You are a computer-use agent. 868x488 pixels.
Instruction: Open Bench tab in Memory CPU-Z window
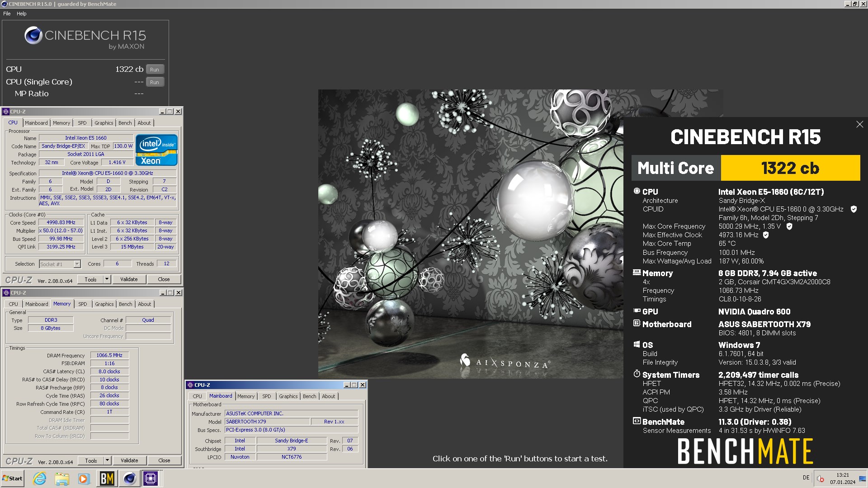click(126, 304)
